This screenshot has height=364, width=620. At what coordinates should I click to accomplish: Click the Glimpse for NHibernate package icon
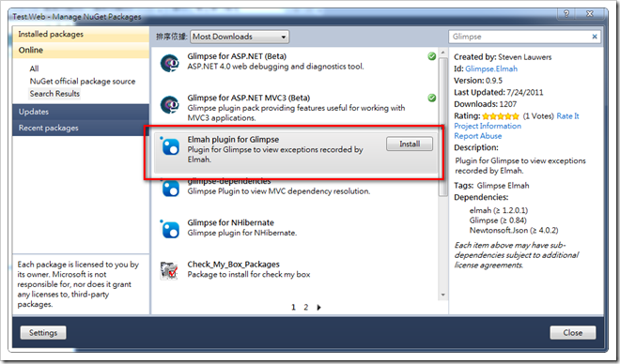pyautogui.click(x=170, y=230)
